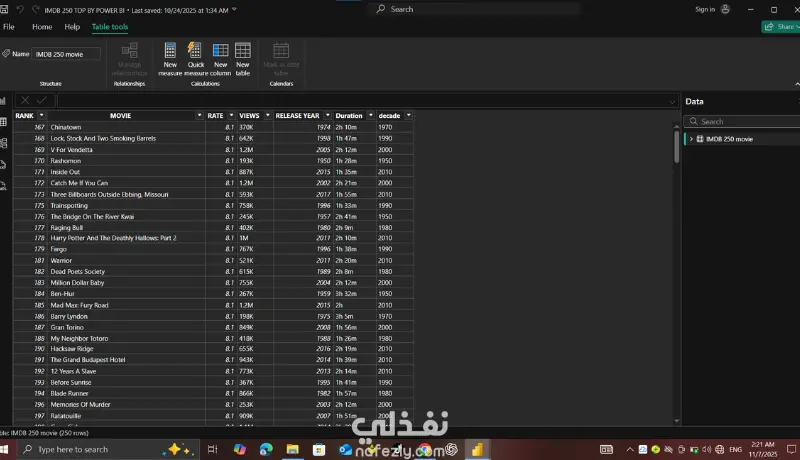Switch to Report view in left sidebar
The image size is (800, 460).
point(4,101)
